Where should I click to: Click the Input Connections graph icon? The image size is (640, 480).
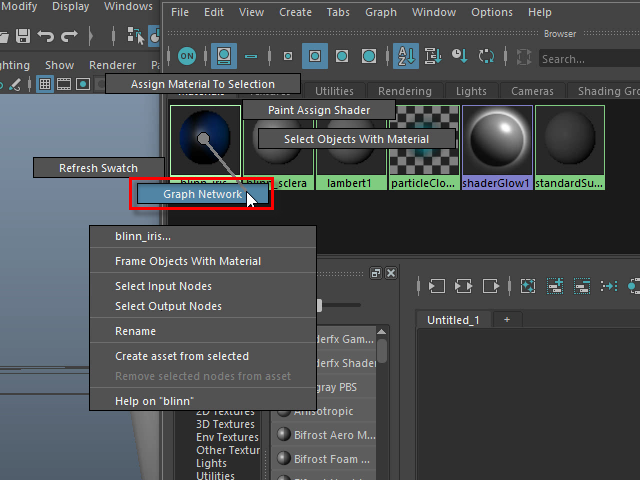point(435,286)
